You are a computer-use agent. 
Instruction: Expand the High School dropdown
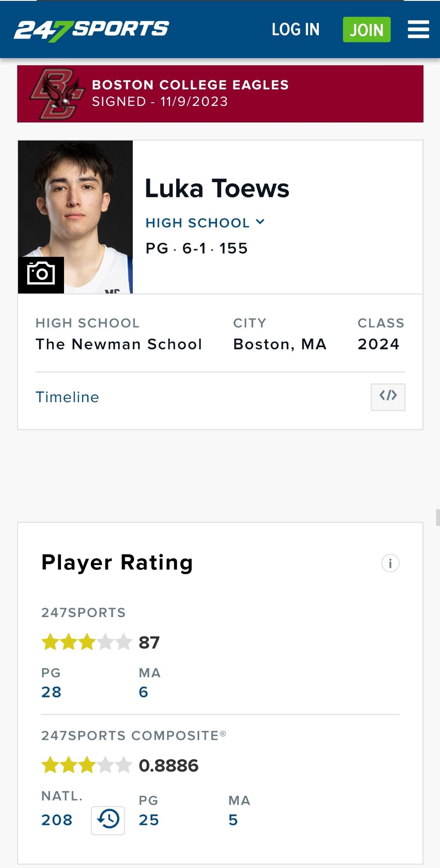point(205,223)
